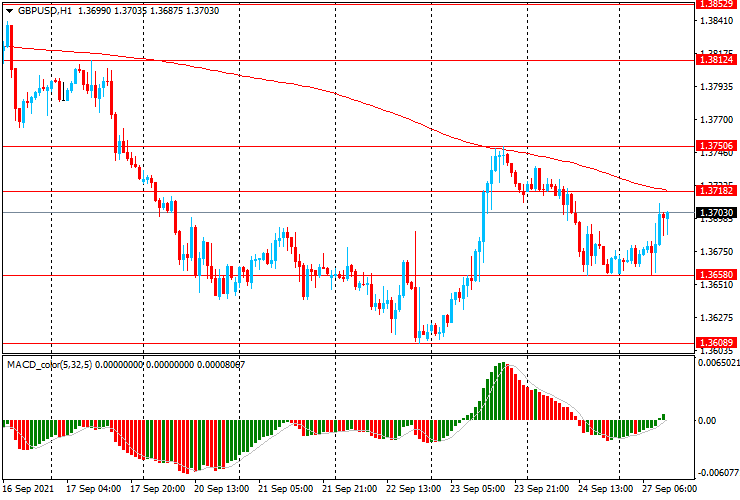The image size is (740, 500).
Task: Select the 1.36089 red price label
Action: (x=716, y=342)
